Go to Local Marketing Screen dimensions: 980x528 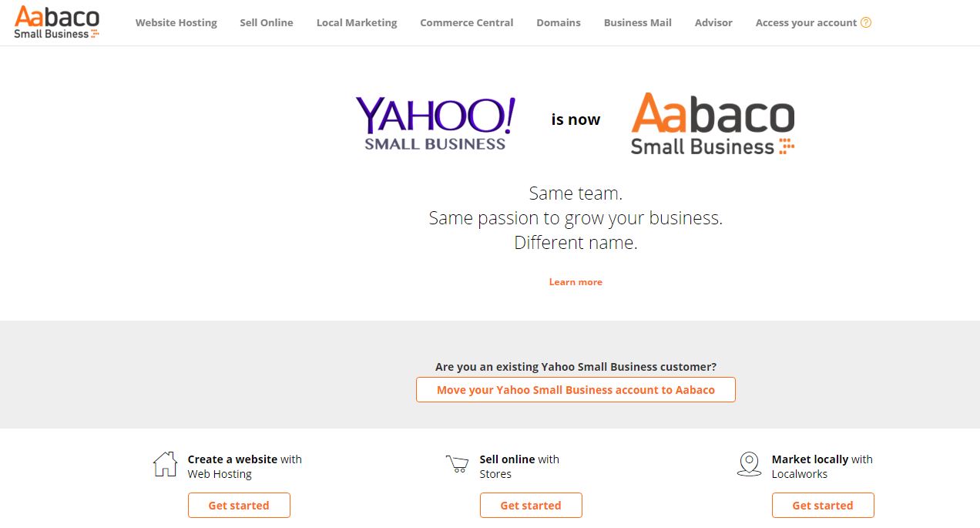(357, 22)
